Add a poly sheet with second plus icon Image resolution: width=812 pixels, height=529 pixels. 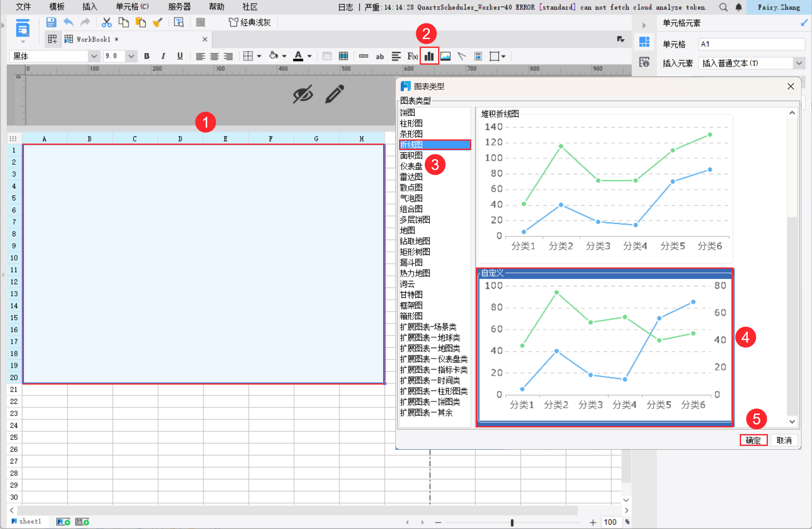tap(82, 521)
